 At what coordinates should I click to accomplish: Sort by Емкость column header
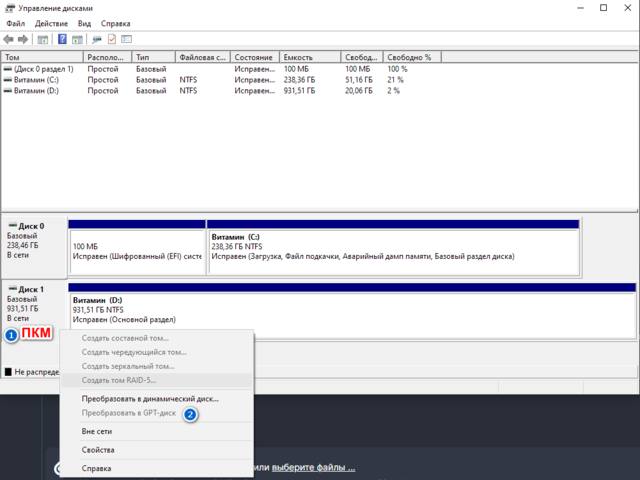310,58
